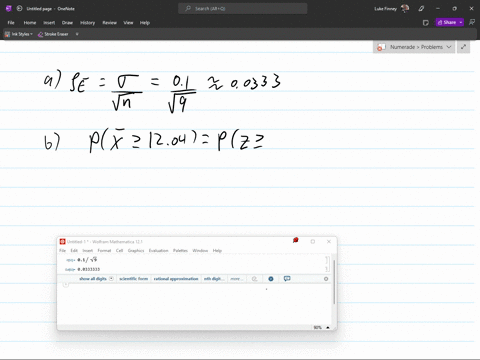This screenshot has height=360, width=480.
Task: Click the search icon in suggestions bar
Action: (254, 279)
